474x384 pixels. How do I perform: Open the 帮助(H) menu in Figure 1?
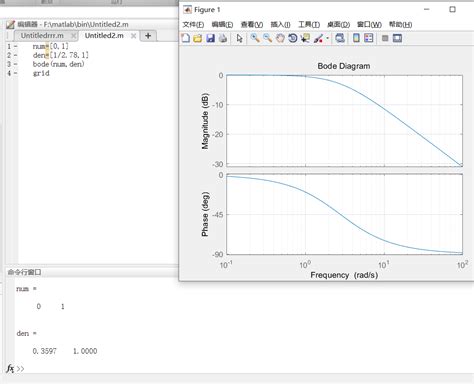[400, 24]
